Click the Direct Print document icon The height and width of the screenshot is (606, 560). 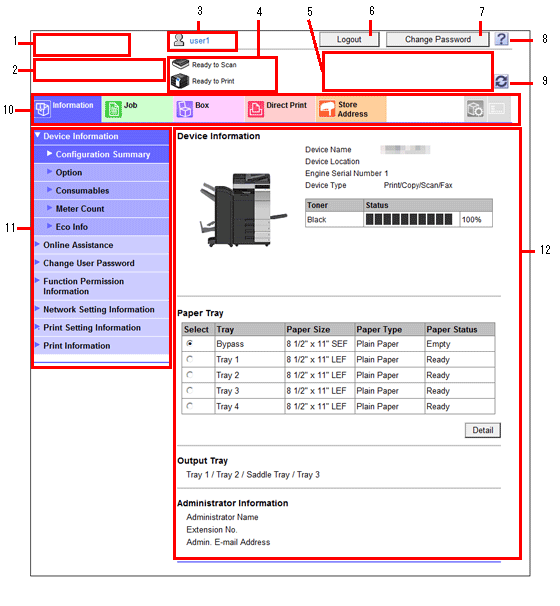(x=255, y=109)
